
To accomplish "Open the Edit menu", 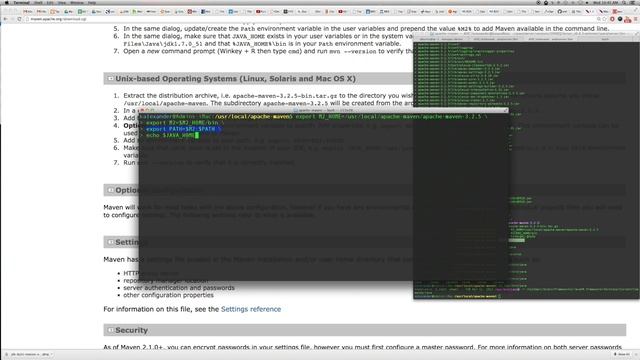I will (50, 2).
